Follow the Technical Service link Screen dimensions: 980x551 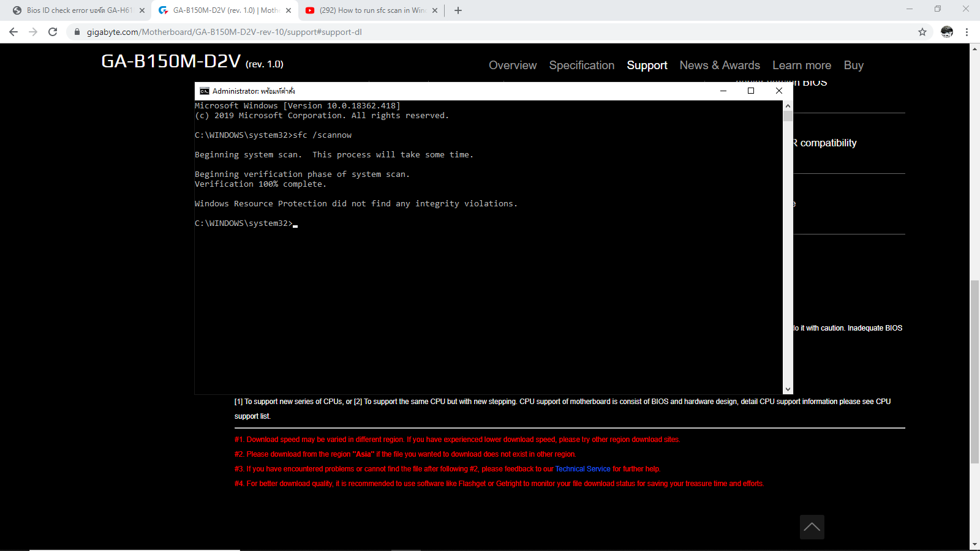point(582,469)
